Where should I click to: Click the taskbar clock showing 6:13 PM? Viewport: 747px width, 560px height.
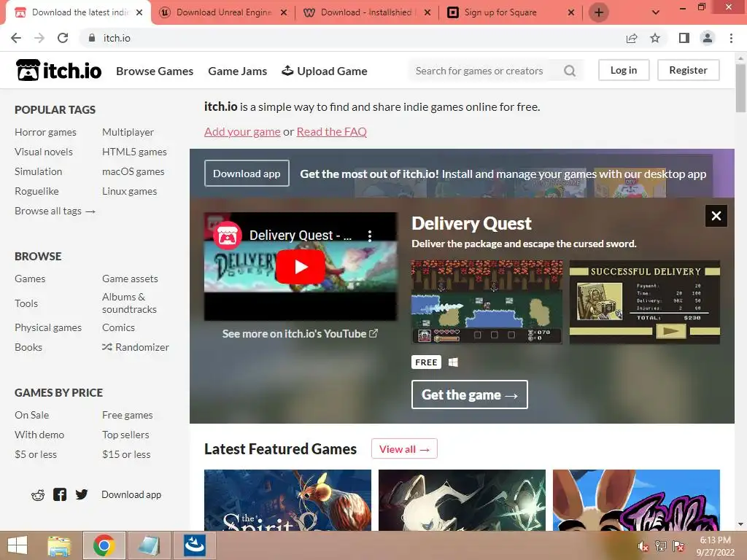(x=715, y=546)
